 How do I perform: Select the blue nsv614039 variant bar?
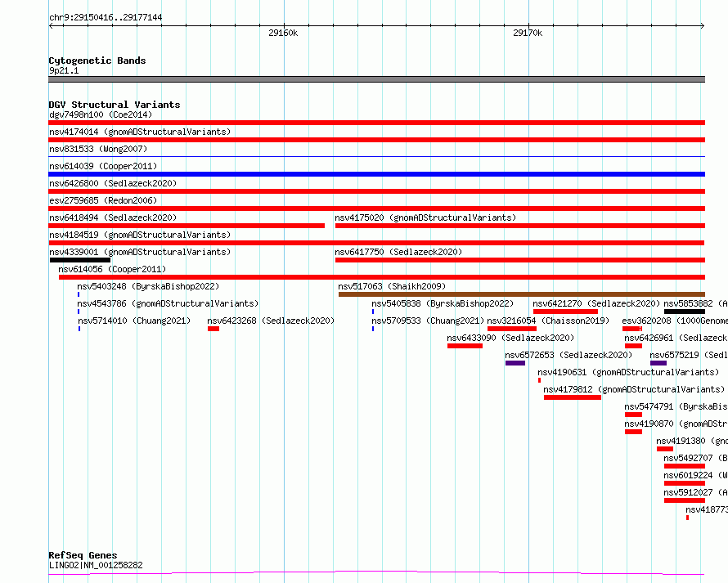click(x=376, y=174)
